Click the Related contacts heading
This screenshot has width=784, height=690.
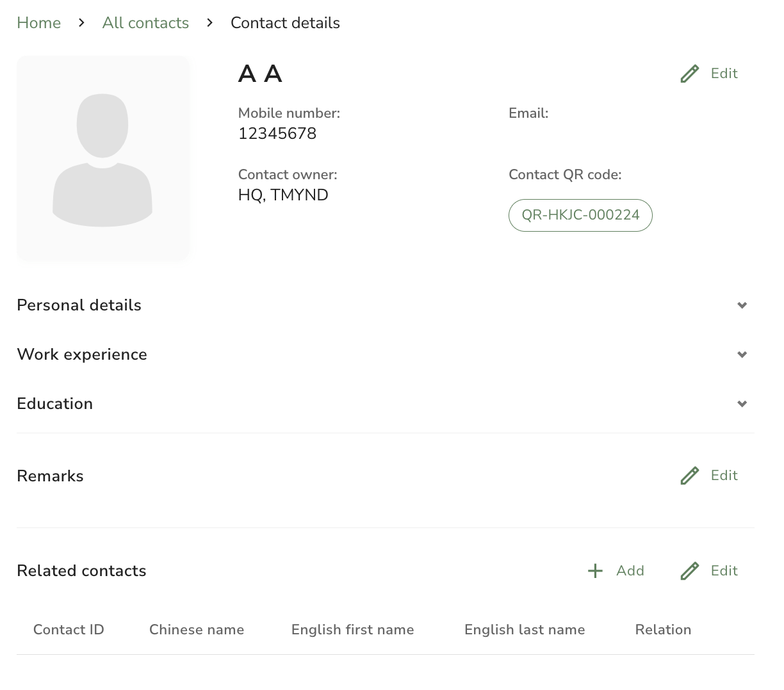[81, 571]
